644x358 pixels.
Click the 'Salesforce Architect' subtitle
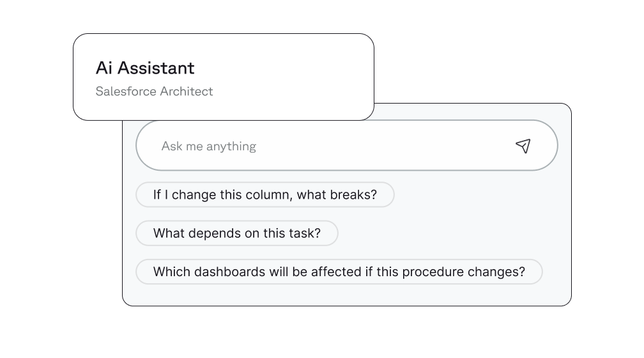pos(154,91)
